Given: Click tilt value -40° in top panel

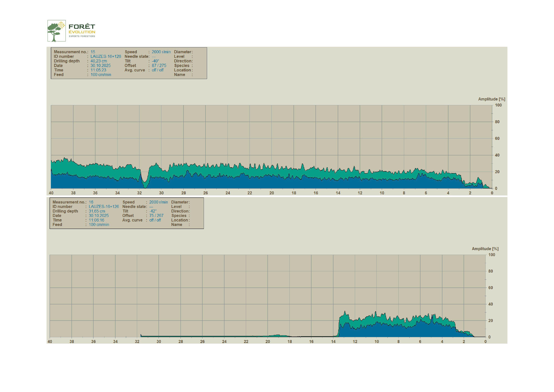Looking at the screenshot, I should (x=155, y=61).
